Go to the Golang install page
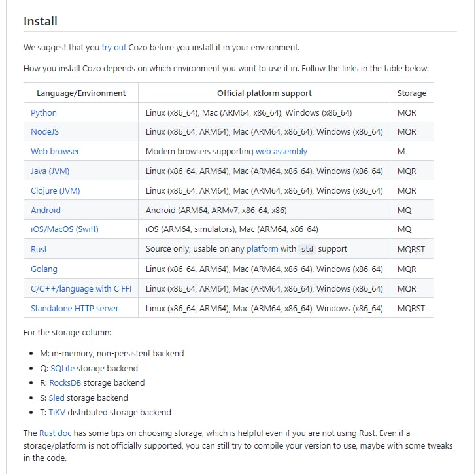Viewport: 476px width, 474px height. pos(44,269)
